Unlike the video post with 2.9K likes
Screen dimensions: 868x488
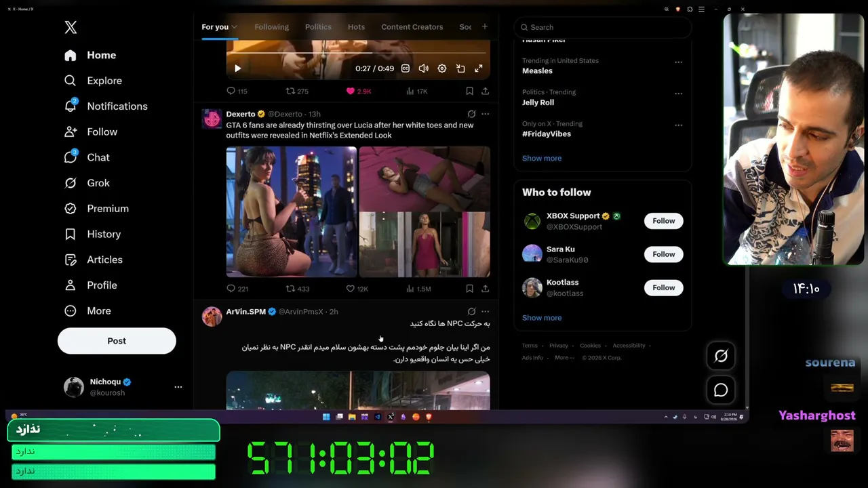point(359,91)
